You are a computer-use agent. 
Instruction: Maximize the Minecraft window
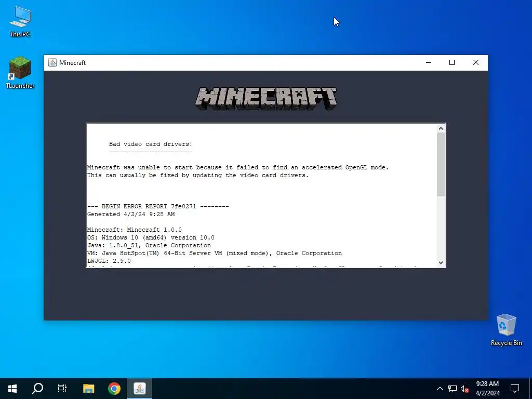[x=452, y=62]
